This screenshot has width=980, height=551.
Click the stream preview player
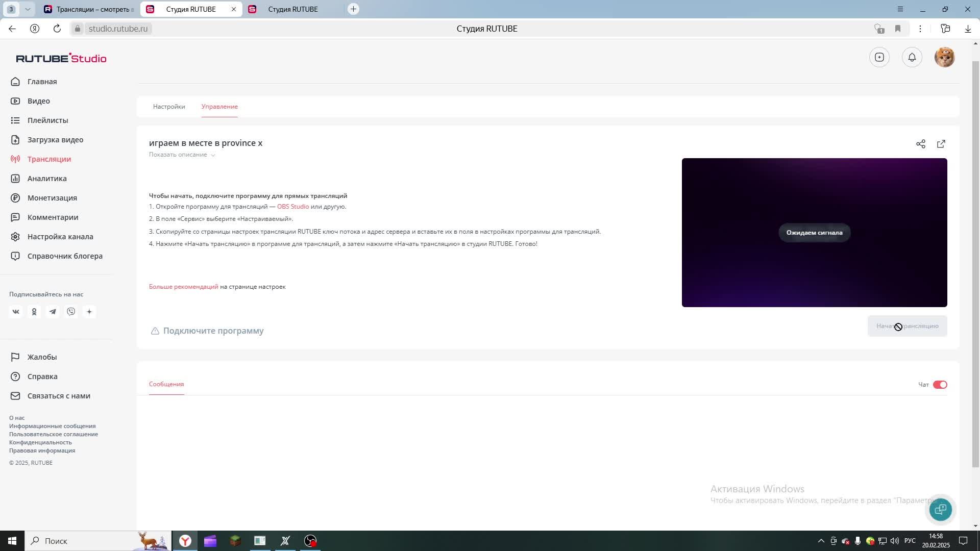815,233
